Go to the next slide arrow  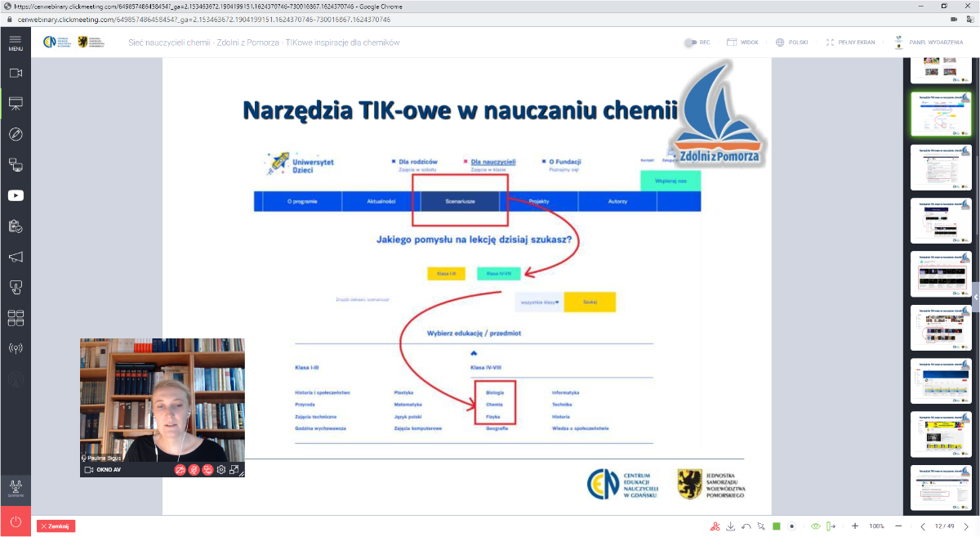(x=968, y=526)
